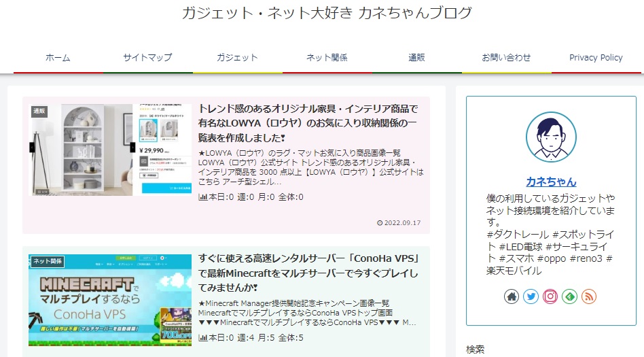Click the ネット関係 label on the Minecraft thumbnail

tap(48, 261)
